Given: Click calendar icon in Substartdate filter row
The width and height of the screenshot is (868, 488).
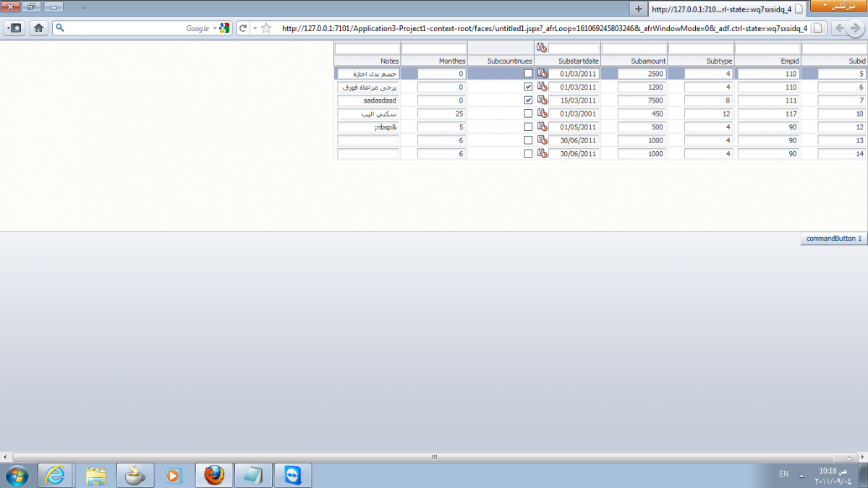Looking at the screenshot, I should click(542, 48).
